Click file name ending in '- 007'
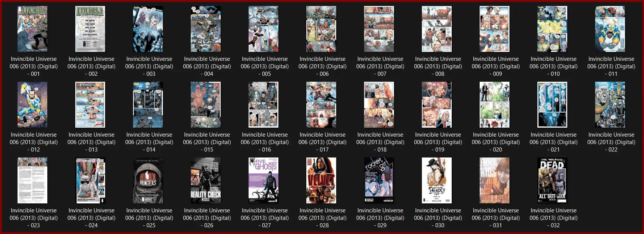 pyautogui.click(x=380, y=66)
